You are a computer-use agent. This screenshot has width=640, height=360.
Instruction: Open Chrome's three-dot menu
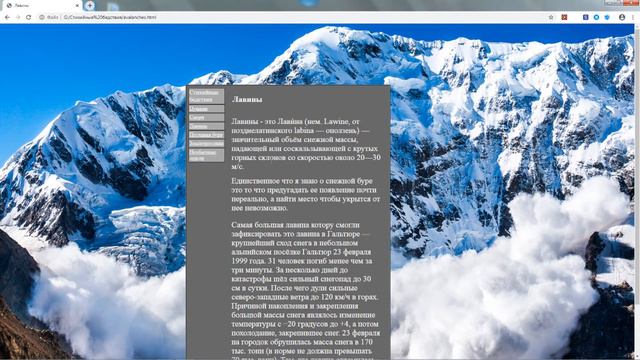(x=634, y=17)
